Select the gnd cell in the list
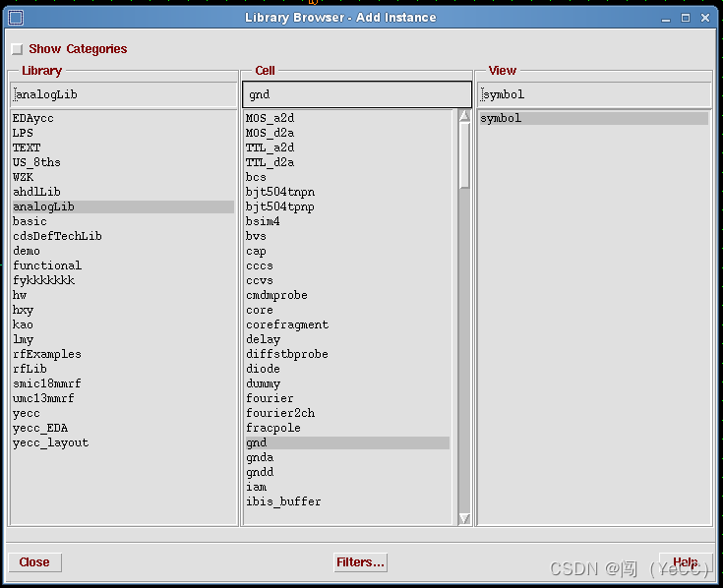Viewport: 723px width, 588px height. [x=347, y=442]
